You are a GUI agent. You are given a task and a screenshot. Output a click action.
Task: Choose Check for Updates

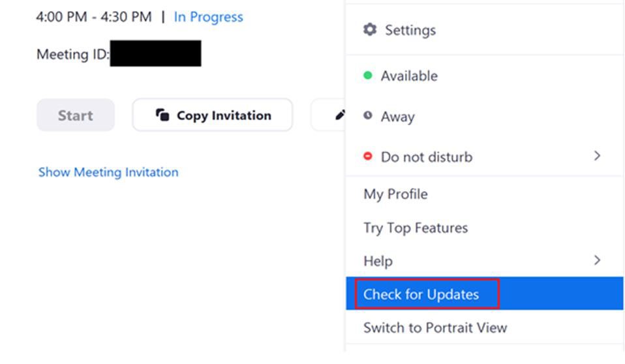421,294
